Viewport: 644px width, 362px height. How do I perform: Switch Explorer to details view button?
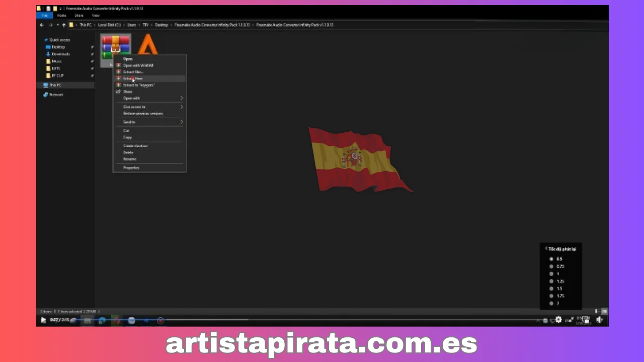click(597, 312)
